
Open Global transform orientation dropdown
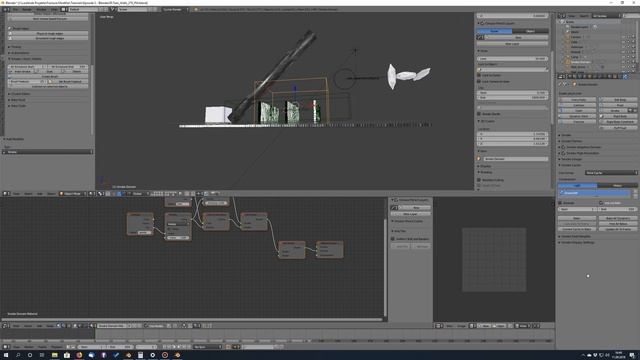pos(139,193)
